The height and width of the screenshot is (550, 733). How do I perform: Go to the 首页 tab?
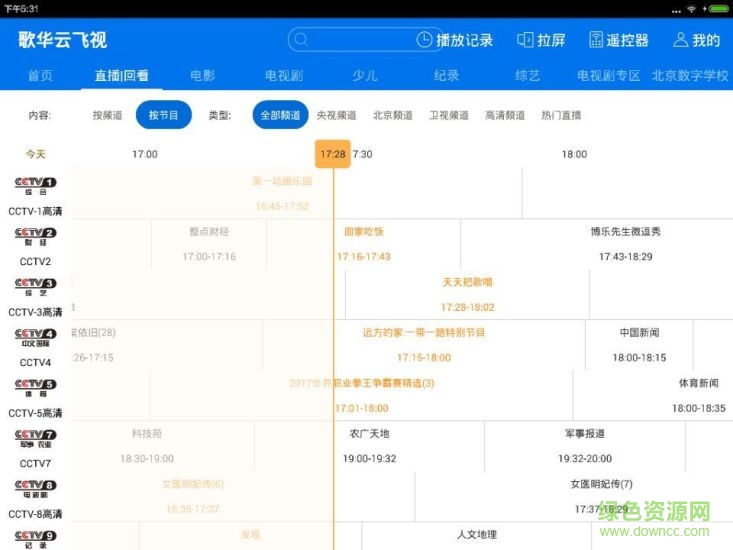click(40, 75)
